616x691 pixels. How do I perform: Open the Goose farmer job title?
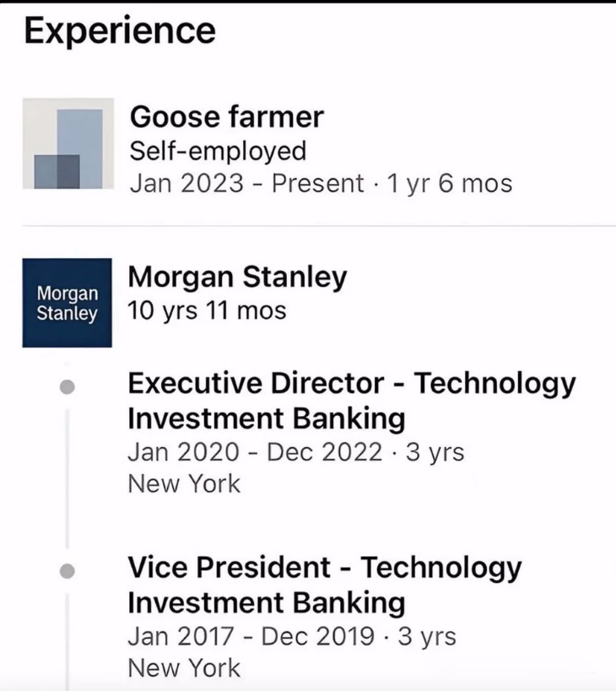point(227,116)
